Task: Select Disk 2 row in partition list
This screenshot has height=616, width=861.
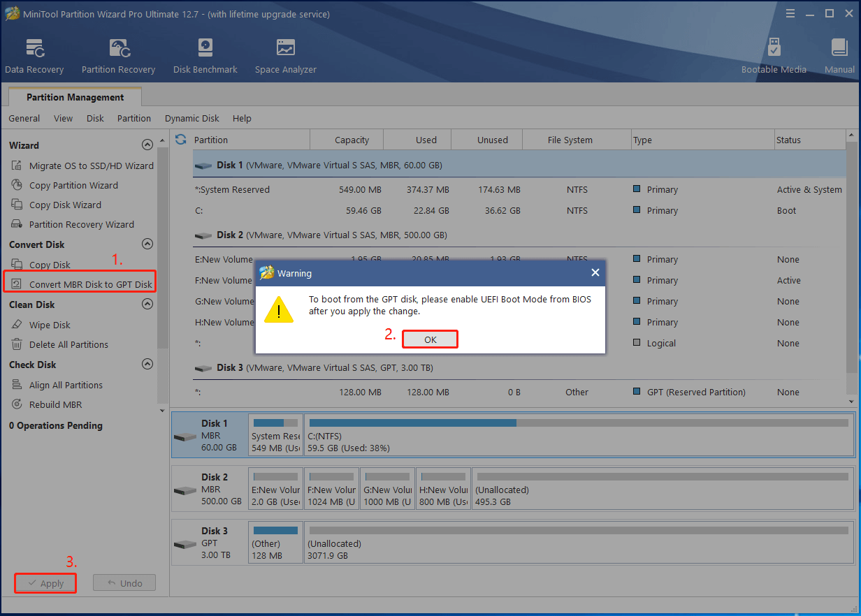Action: point(519,235)
